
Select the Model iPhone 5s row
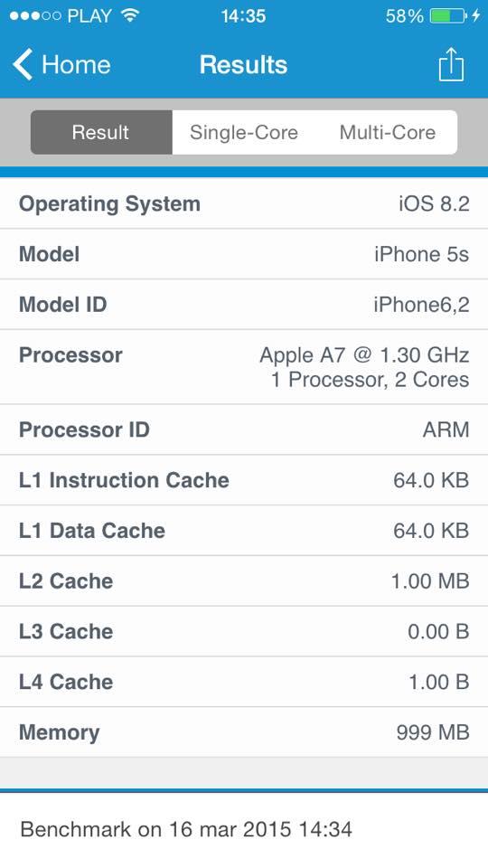click(x=244, y=254)
